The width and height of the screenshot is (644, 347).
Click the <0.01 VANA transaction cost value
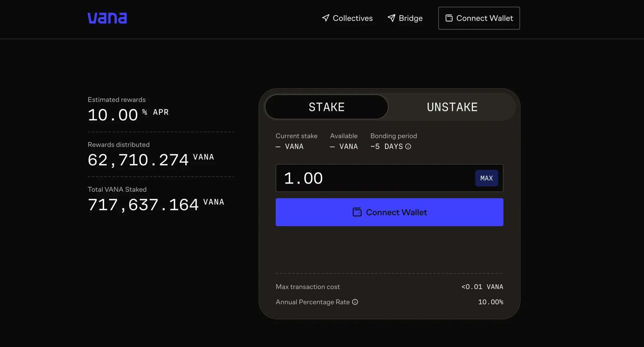[x=482, y=287]
